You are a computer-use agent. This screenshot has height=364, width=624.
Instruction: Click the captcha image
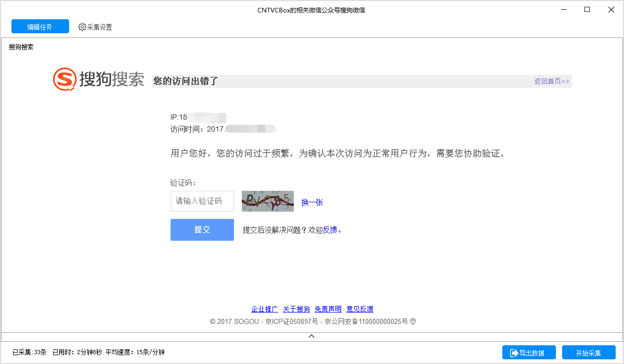(x=268, y=201)
